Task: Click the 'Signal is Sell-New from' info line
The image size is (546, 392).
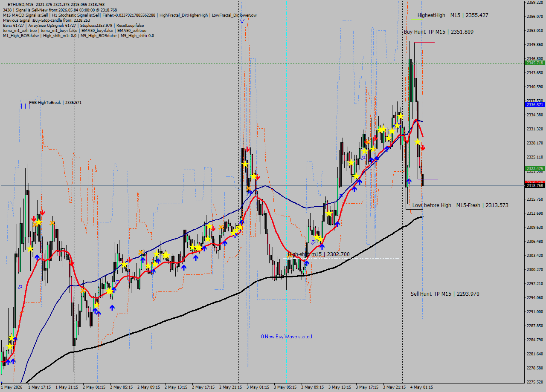Action: pos(60,10)
